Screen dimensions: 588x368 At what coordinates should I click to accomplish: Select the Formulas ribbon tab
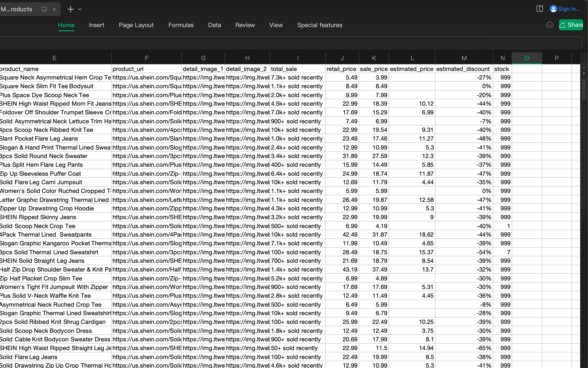click(181, 25)
